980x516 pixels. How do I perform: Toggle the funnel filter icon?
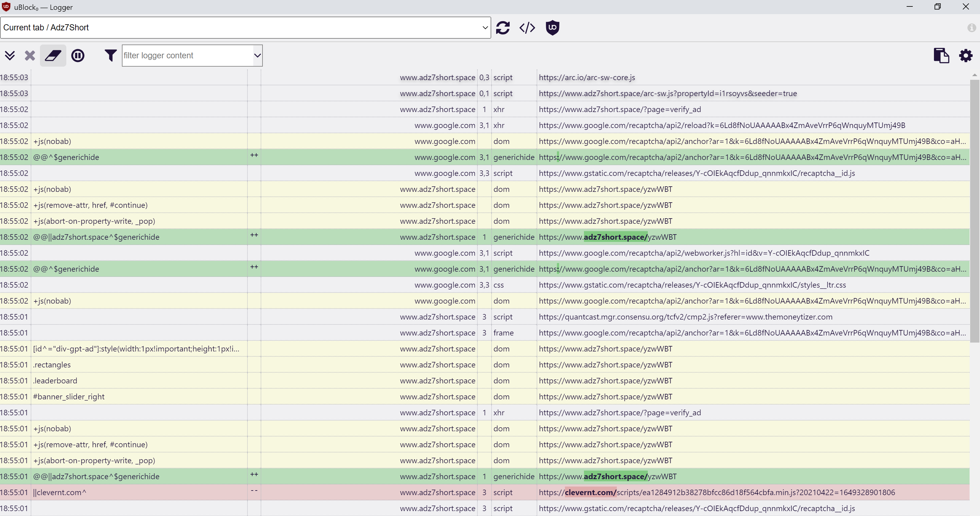click(x=110, y=56)
